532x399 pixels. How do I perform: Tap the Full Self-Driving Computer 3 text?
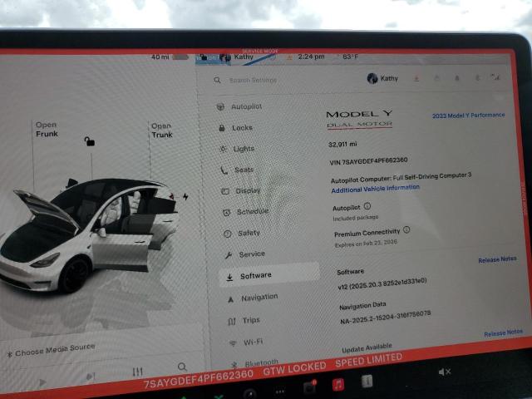pyautogui.click(x=432, y=176)
